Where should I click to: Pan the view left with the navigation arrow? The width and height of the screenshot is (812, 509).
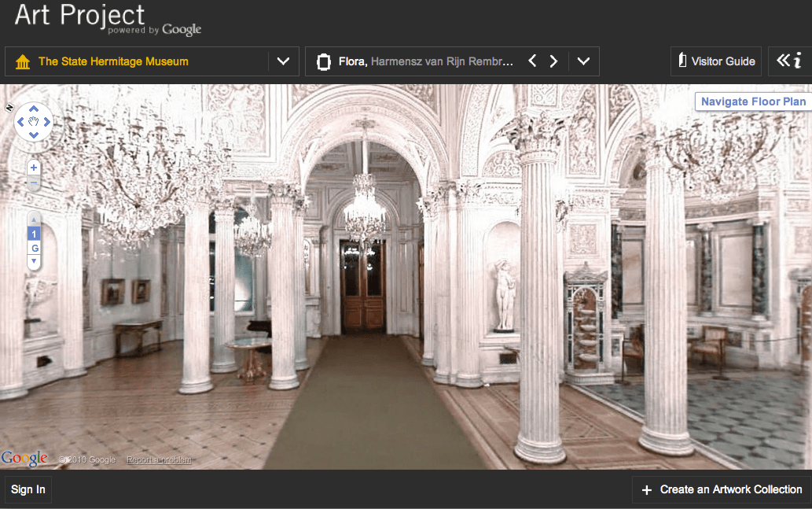point(20,122)
